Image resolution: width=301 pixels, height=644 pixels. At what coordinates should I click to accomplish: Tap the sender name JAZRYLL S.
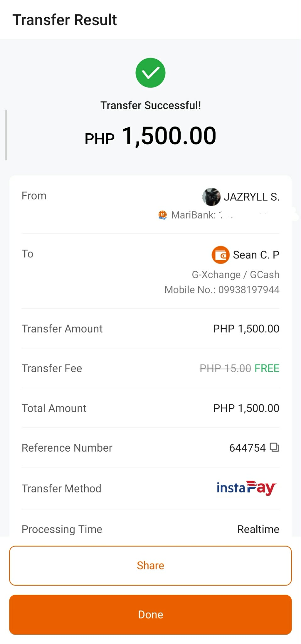[x=251, y=197]
